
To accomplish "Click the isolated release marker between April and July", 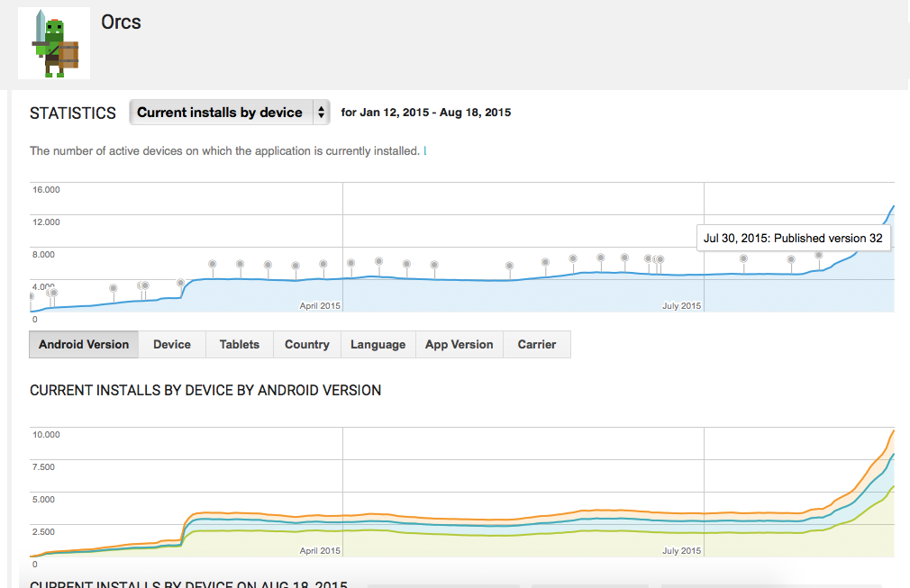I will [x=509, y=266].
